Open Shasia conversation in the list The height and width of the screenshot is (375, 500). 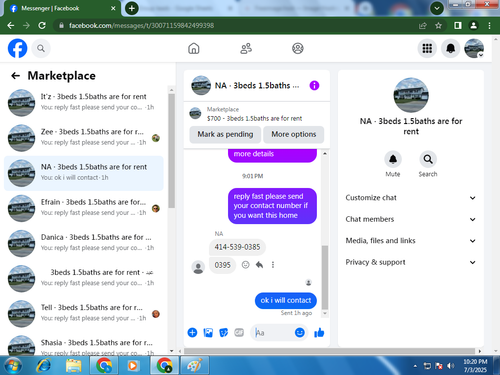[83, 345]
